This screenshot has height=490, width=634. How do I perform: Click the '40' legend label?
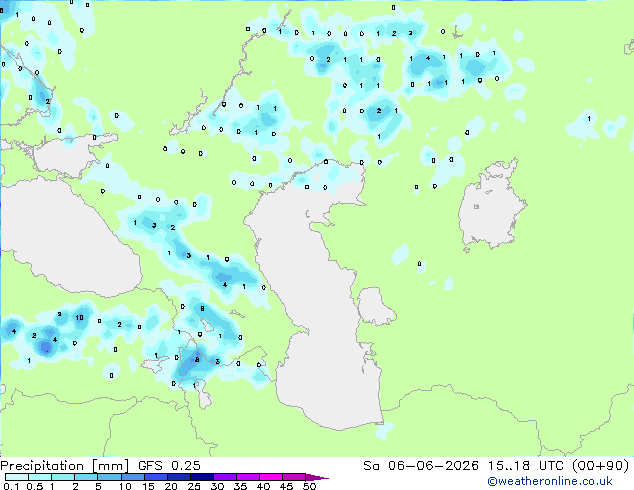263,486
